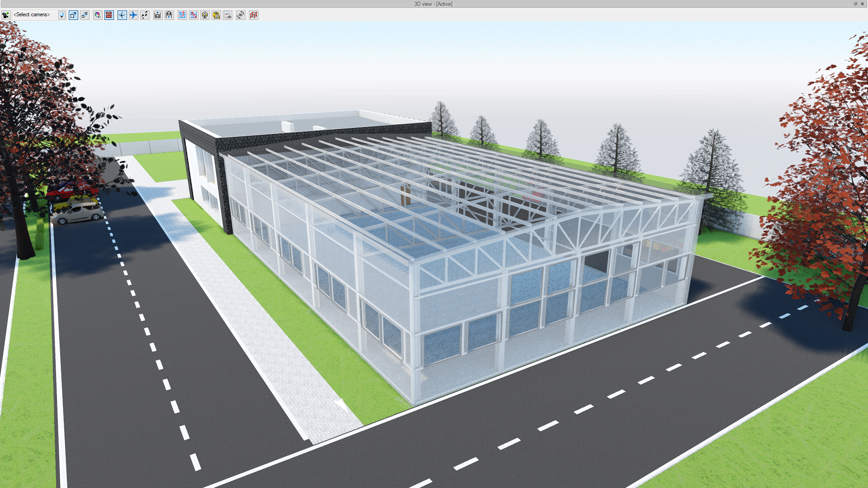Screen dimensions: 868x488
Task: Select the footsteps walk mode icon
Action: pos(145,15)
